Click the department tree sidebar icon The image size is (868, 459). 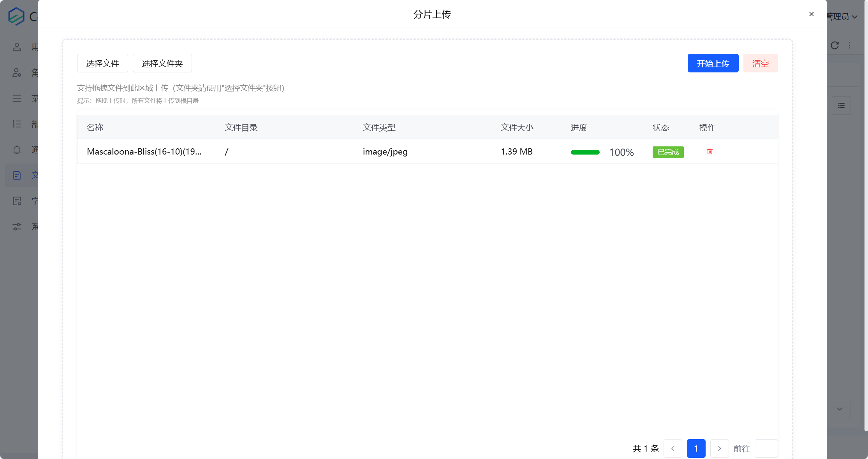point(17,124)
